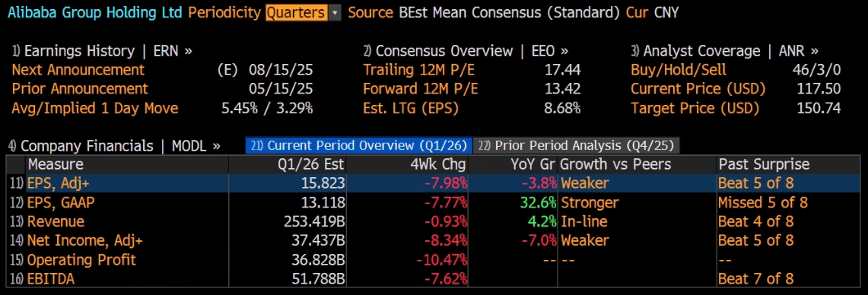
Task: Switch to Prior Period Analysis tab
Action: [x=577, y=145]
